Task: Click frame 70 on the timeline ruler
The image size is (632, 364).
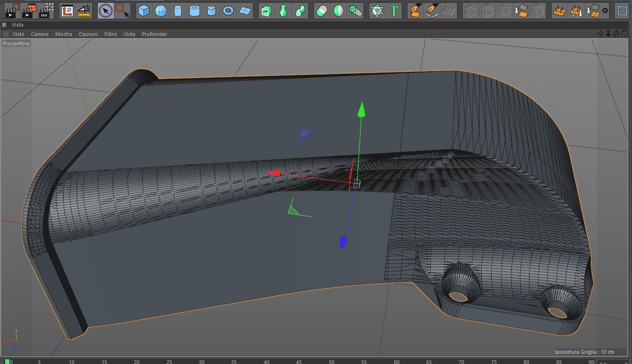Action: coord(462,361)
